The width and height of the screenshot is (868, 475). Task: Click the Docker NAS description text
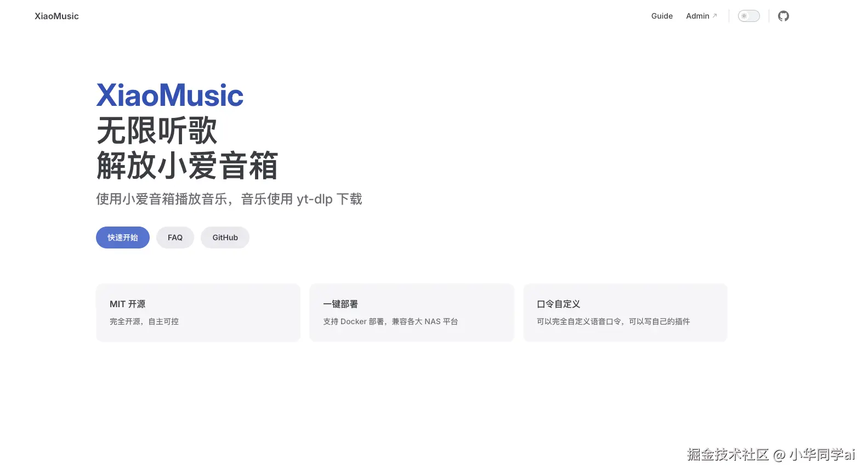(x=390, y=321)
